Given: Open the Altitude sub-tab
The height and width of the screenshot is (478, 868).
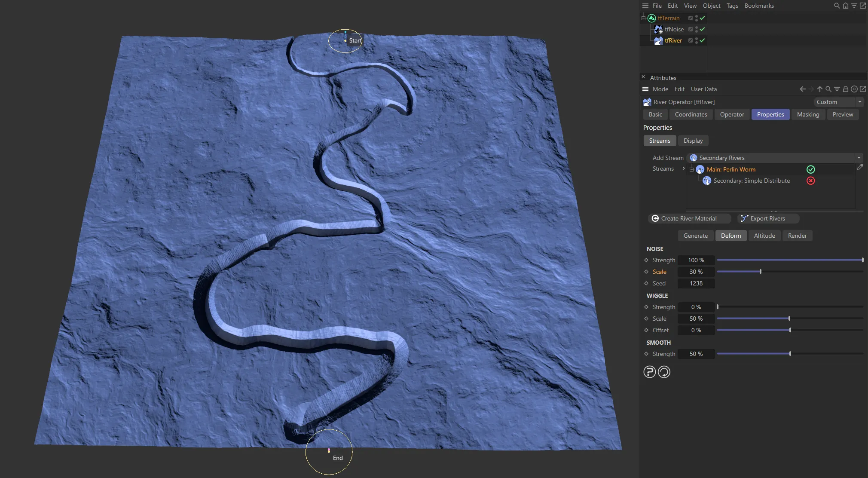Looking at the screenshot, I should (x=764, y=236).
